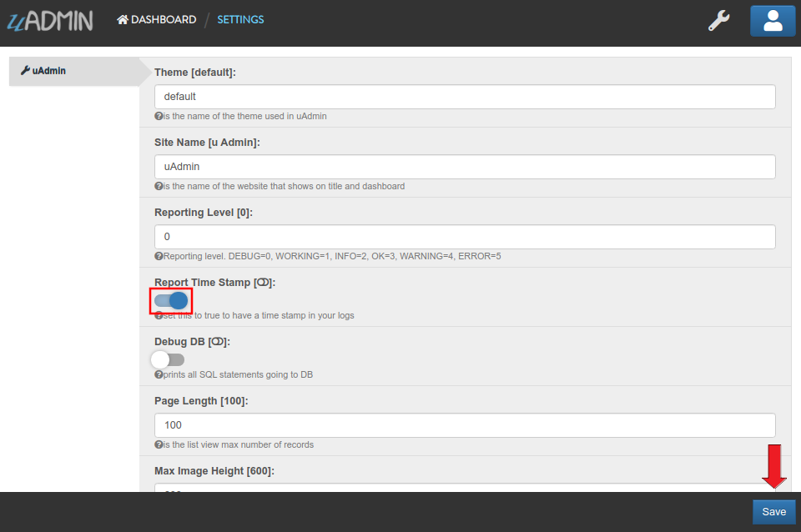Enable the Debug DB toggle
Image resolution: width=801 pixels, height=532 pixels.
point(168,360)
